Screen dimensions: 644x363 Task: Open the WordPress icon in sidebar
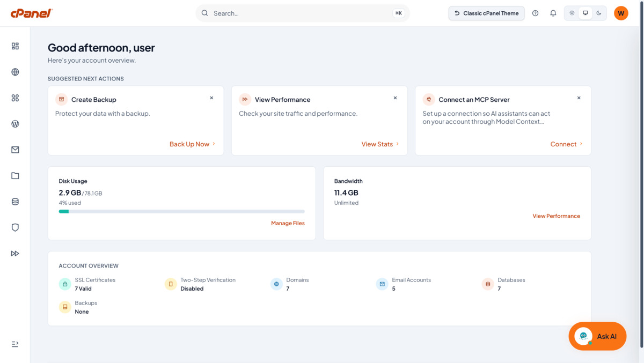[15, 124]
